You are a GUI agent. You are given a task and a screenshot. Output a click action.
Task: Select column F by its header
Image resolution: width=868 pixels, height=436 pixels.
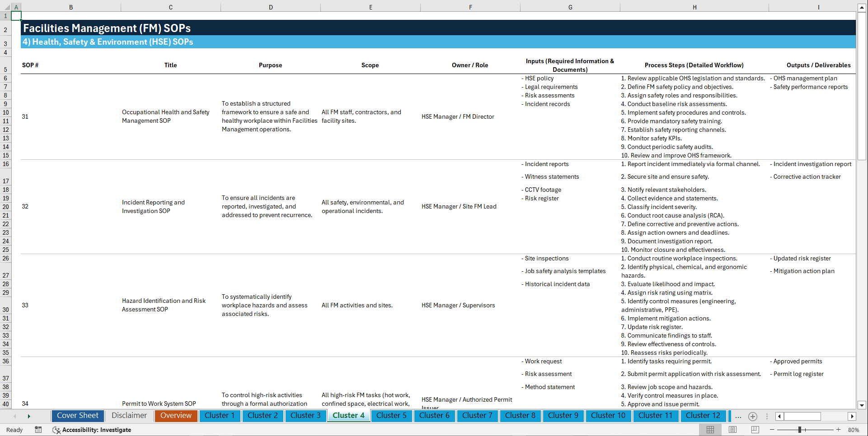[470, 7]
